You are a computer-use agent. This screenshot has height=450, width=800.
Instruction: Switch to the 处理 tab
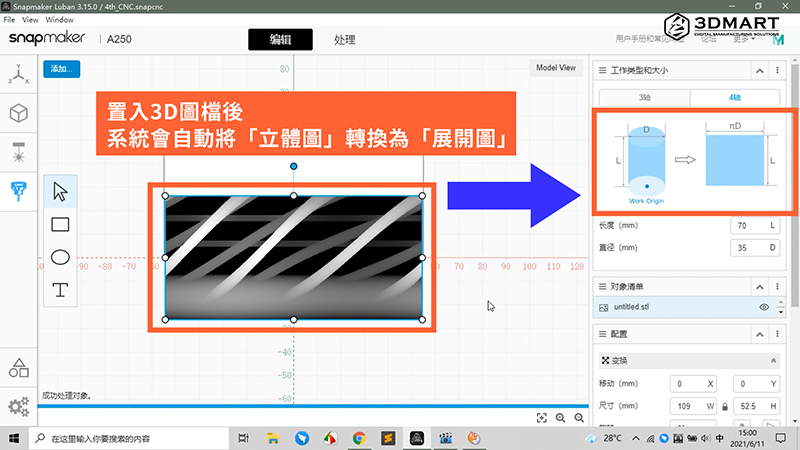[345, 40]
